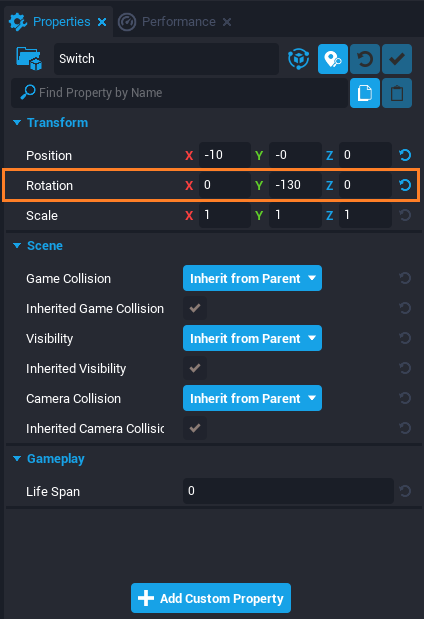
Task: Collapse the Transform section
Action: pos(17,123)
